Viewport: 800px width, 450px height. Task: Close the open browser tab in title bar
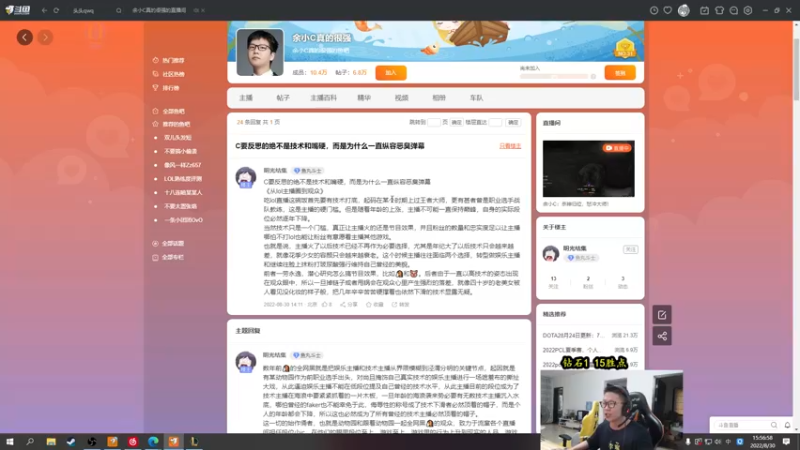203,10
